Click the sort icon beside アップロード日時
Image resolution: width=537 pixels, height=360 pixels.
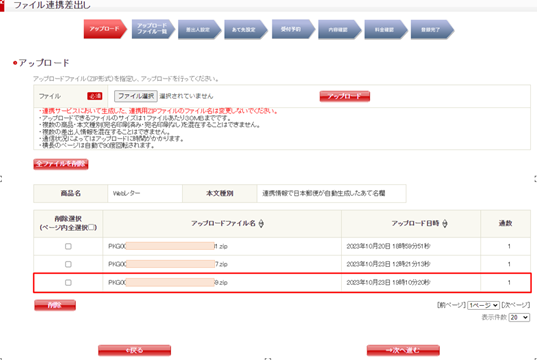coord(445,224)
